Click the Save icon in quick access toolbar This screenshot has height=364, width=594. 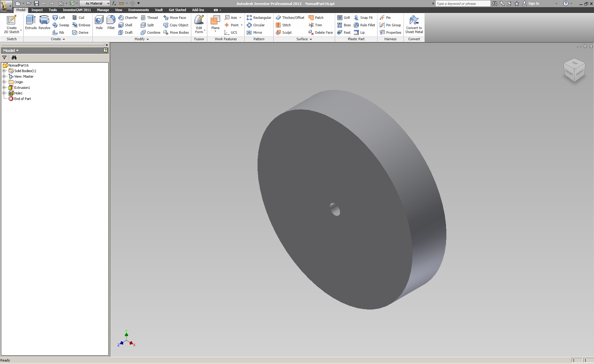pyautogui.click(x=37, y=3)
